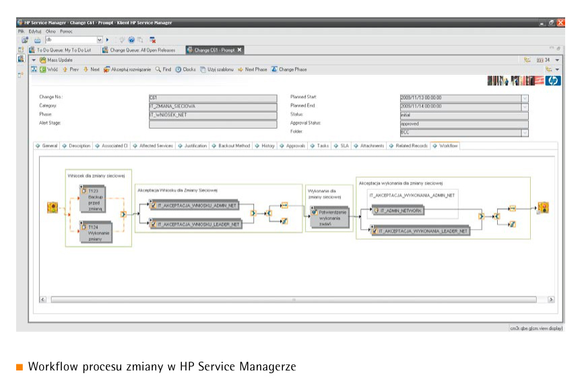Select IT_AKCEPTACJA_WNIOSKU_ADMIN_NET approval node

pos(194,205)
